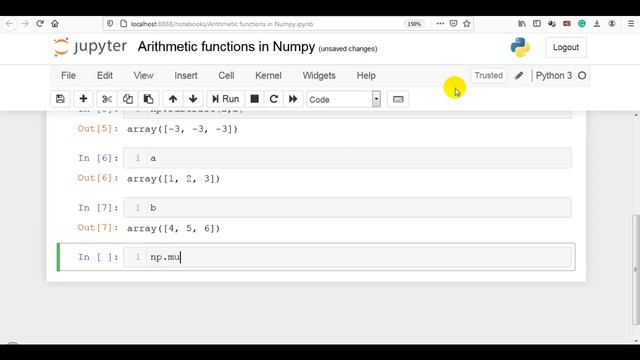Cut selected cells with scissors icon
640x360 pixels.
[x=107, y=99]
